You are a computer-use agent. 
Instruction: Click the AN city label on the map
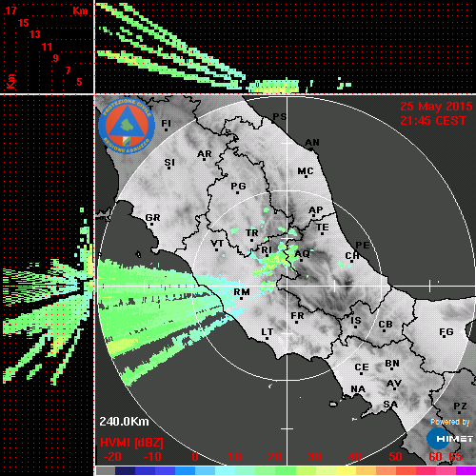tap(312, 143)
